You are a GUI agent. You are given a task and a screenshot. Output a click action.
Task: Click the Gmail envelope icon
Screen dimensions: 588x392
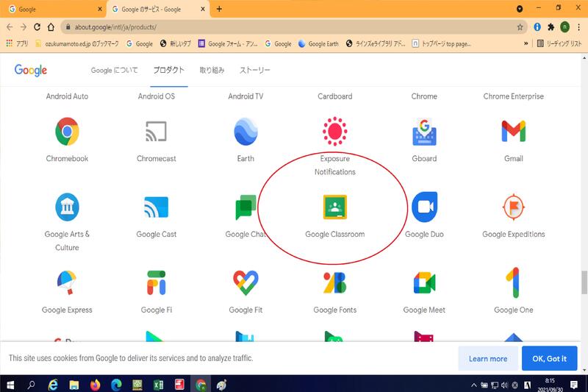pos(513,132)
